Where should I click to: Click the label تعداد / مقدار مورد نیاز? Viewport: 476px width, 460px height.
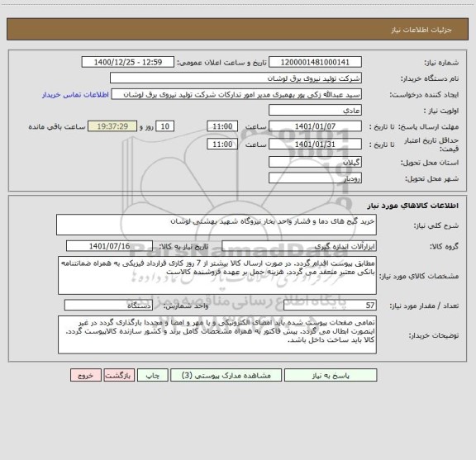pos(424,306)
